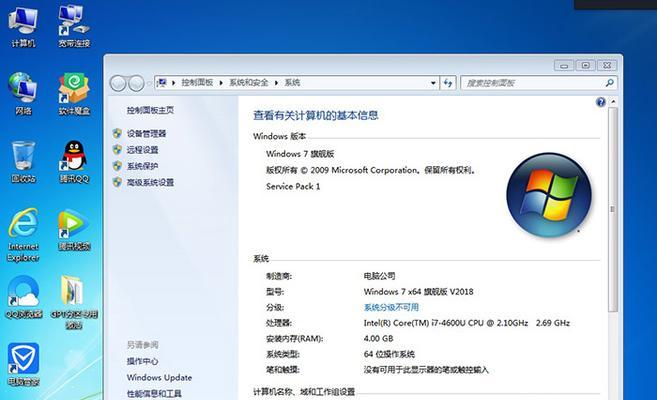Click the address bar refresh button
The width and height of the screenshot is (657, 400).
[448, 83]
